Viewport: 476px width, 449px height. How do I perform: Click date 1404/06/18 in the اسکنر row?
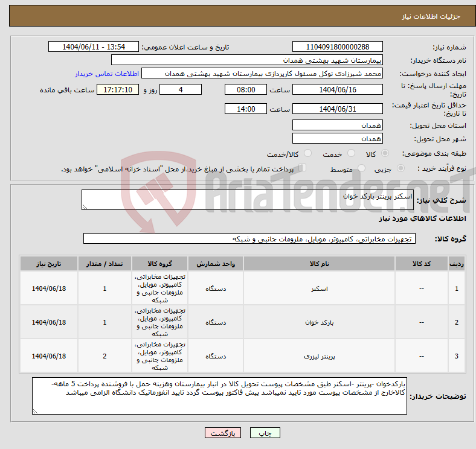49,288
